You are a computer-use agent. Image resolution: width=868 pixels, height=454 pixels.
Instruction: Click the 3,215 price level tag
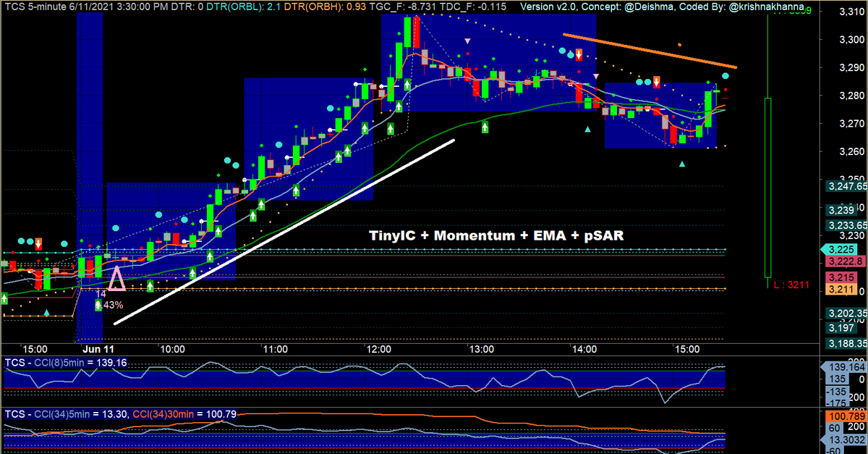point(841,278)
